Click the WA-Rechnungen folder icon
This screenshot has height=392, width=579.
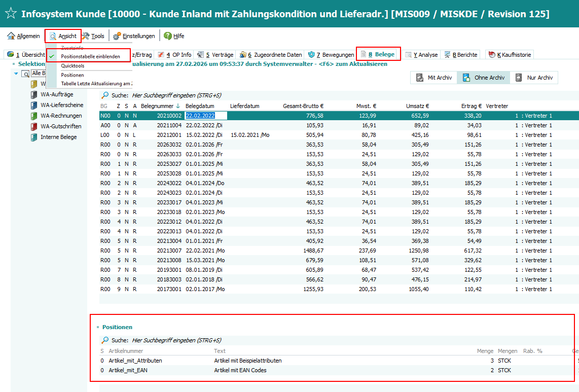point(34,116)
